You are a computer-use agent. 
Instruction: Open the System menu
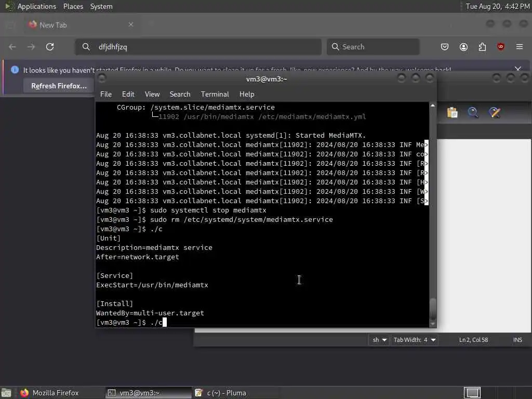[101, 6]
